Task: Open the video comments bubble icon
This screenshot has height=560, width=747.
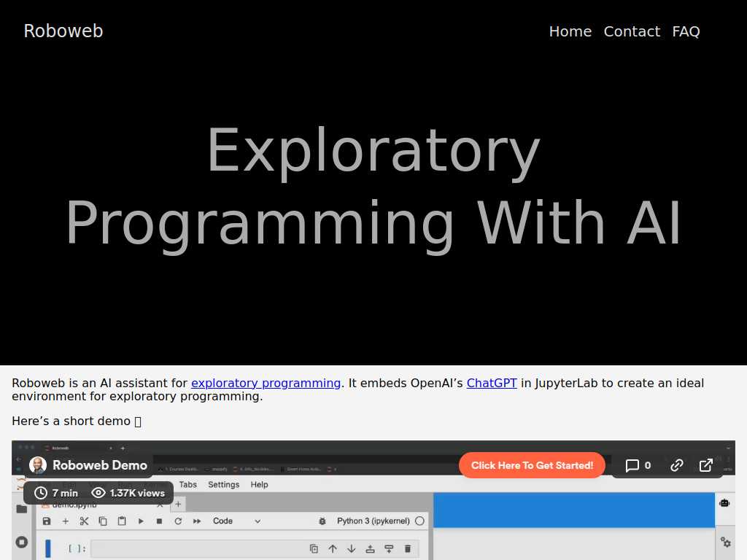Action: click(x=632, y=465)
